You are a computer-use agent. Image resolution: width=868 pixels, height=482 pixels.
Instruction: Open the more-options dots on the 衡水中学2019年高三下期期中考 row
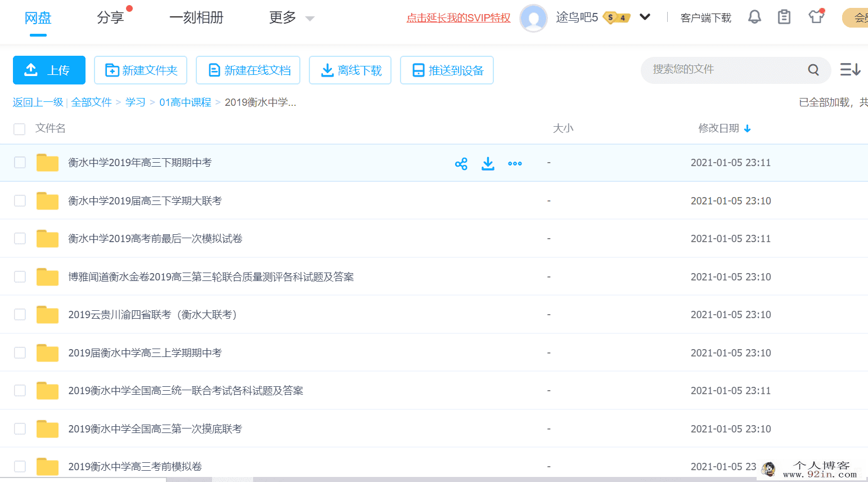pos(515,163)
